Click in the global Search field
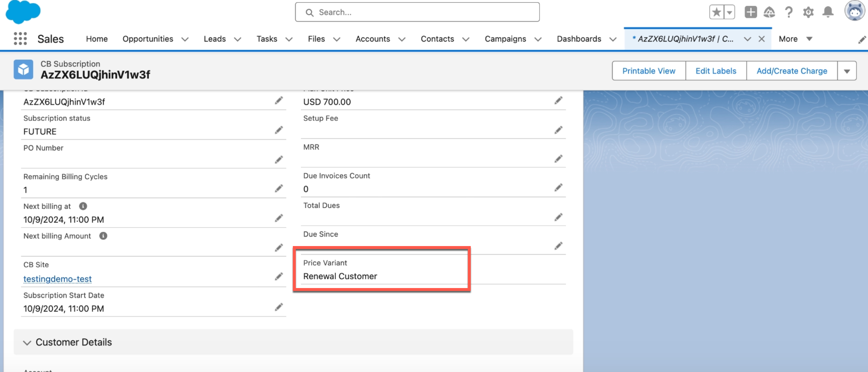The height and width of the screenshot is (372, 868). tap(417, 13)
